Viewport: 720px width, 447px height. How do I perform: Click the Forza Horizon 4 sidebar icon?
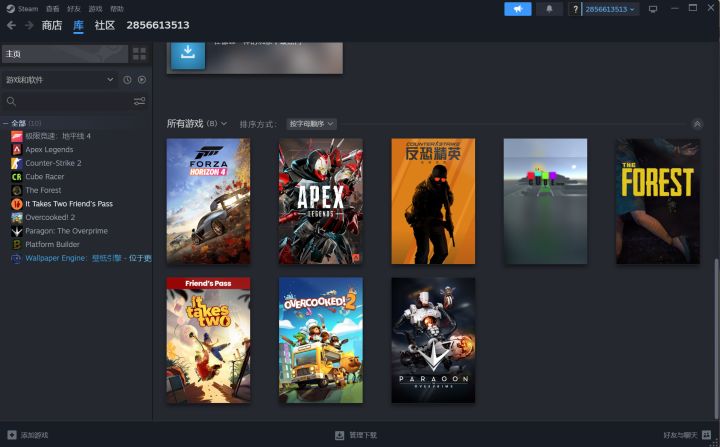tap(17, 136)
